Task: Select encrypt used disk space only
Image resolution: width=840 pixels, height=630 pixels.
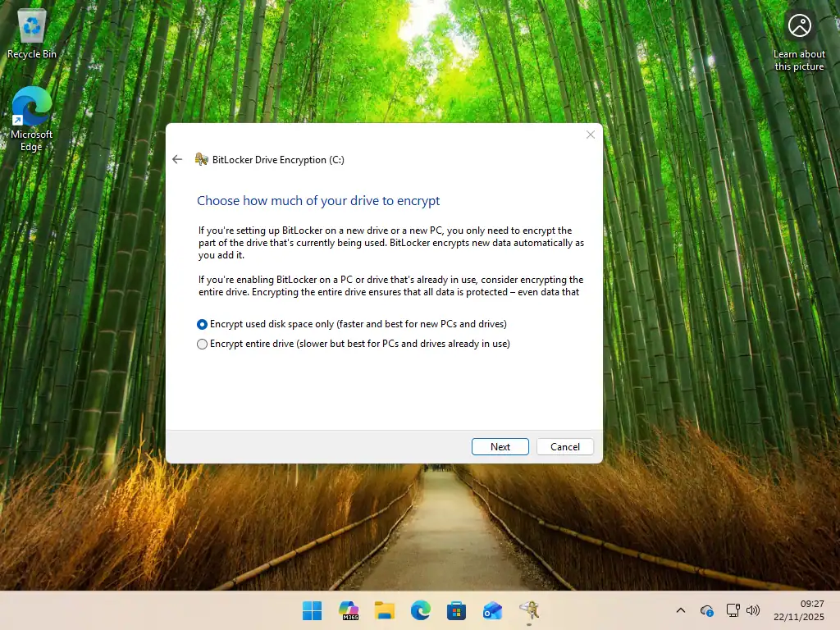Action: pos(202,324)
